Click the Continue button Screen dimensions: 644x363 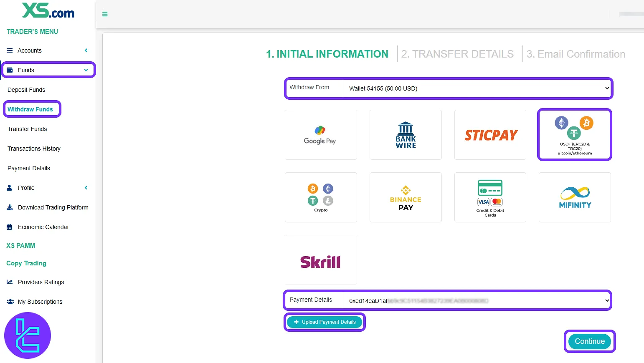coord(590,341)
